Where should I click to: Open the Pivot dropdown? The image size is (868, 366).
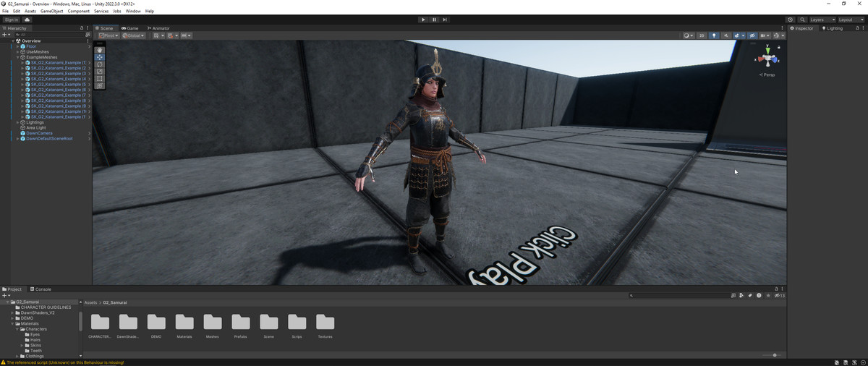(x=109, y=35)
